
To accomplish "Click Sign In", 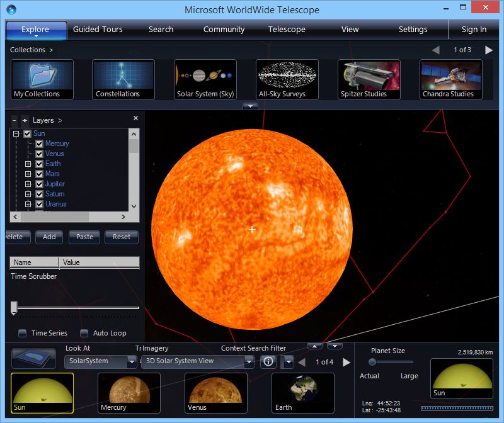I will point(474,30).
